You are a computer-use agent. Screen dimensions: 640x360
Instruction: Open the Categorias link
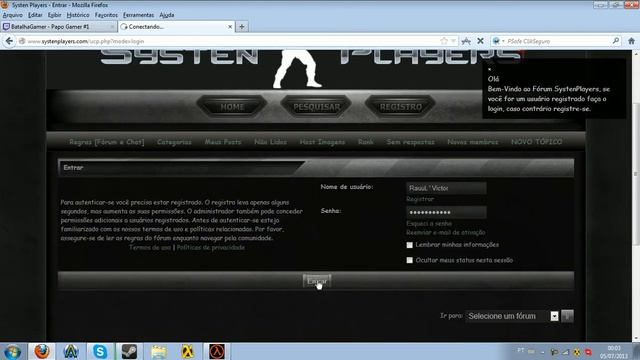pos(174,142)
